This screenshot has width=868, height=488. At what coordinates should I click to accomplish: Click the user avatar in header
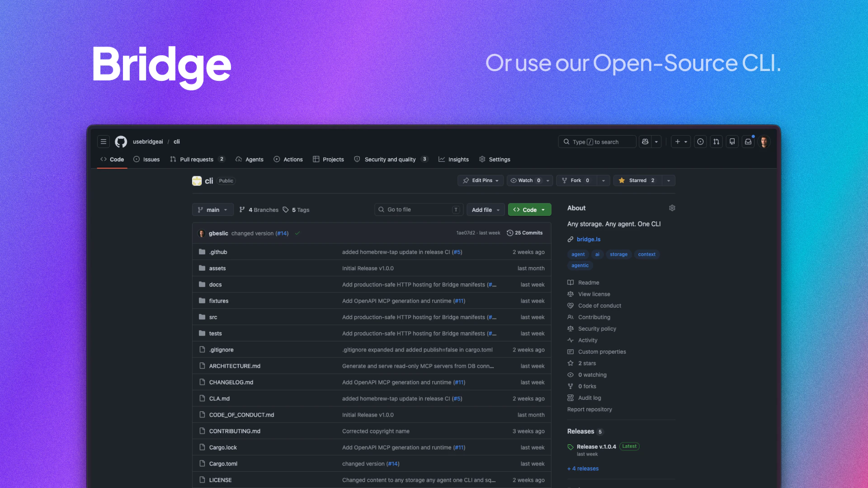764,141
